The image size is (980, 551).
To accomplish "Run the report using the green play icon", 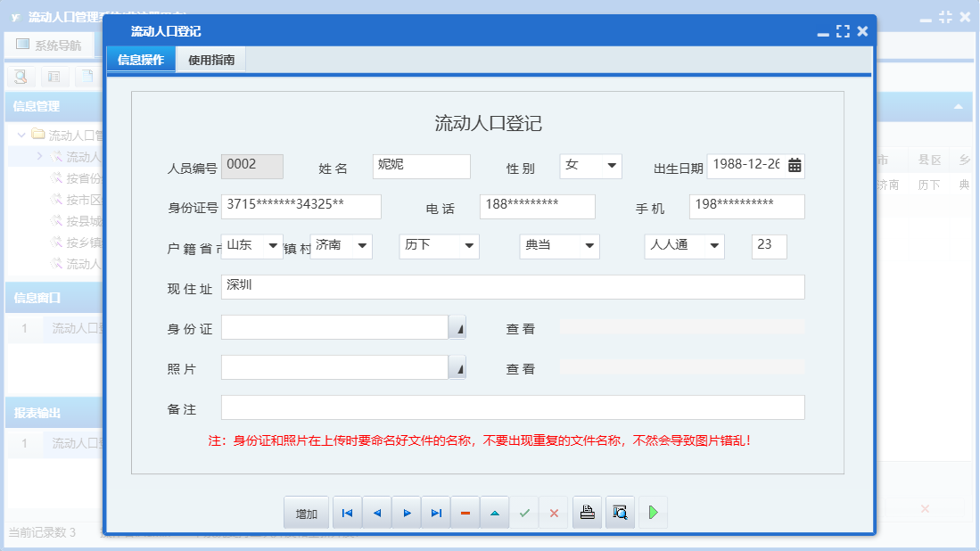I will 652,512.
